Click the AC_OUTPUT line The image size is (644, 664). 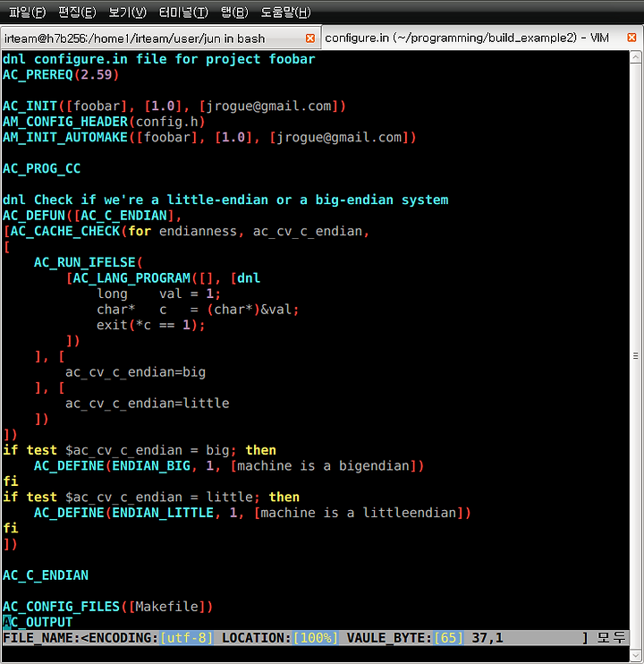pos(38,623)
